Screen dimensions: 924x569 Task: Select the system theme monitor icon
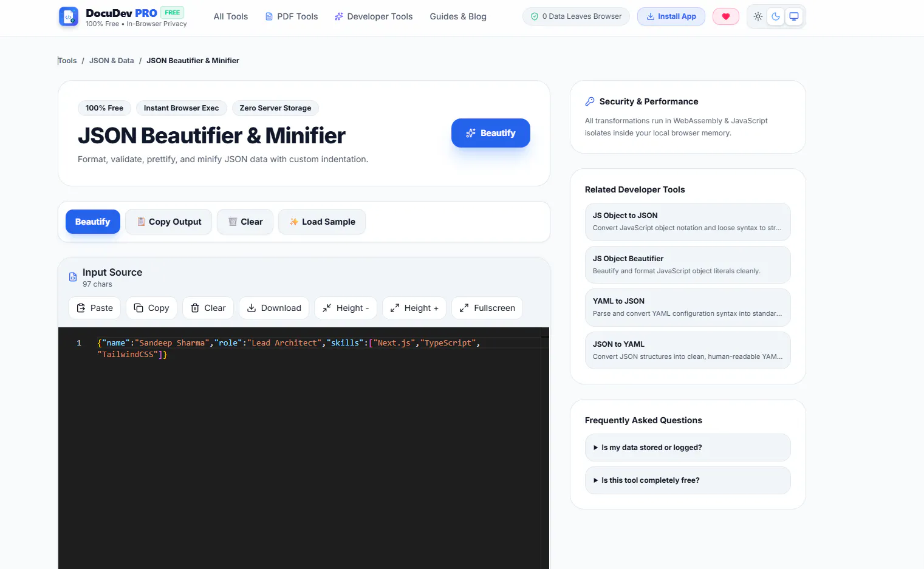pos(794,16)
